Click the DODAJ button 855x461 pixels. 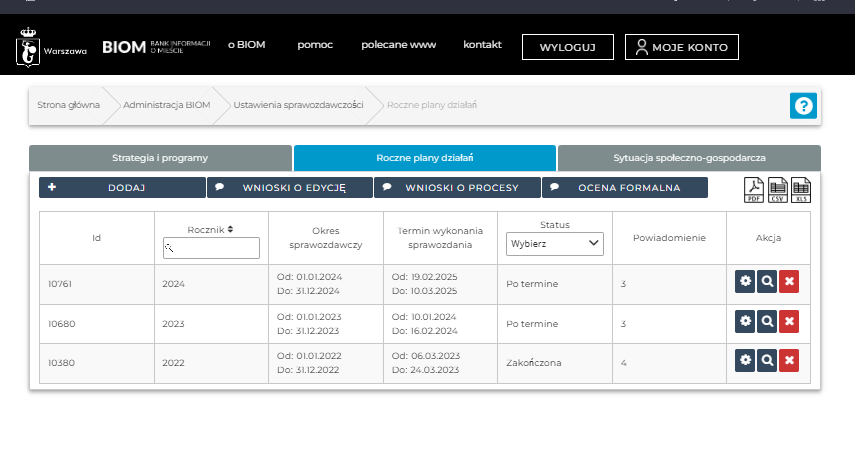point(122,187)
